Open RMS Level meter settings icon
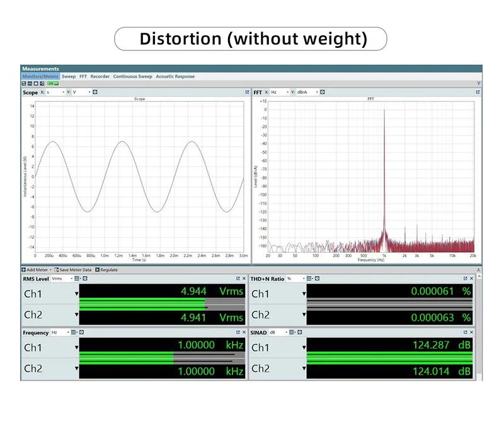504x428 pixels. pyautogui.click(x=84, y=279)
